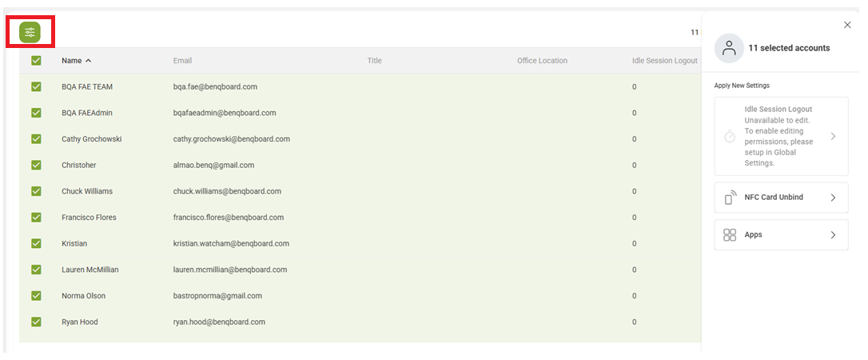
Task: Sort by the Email column header
Action: [182, 61]
